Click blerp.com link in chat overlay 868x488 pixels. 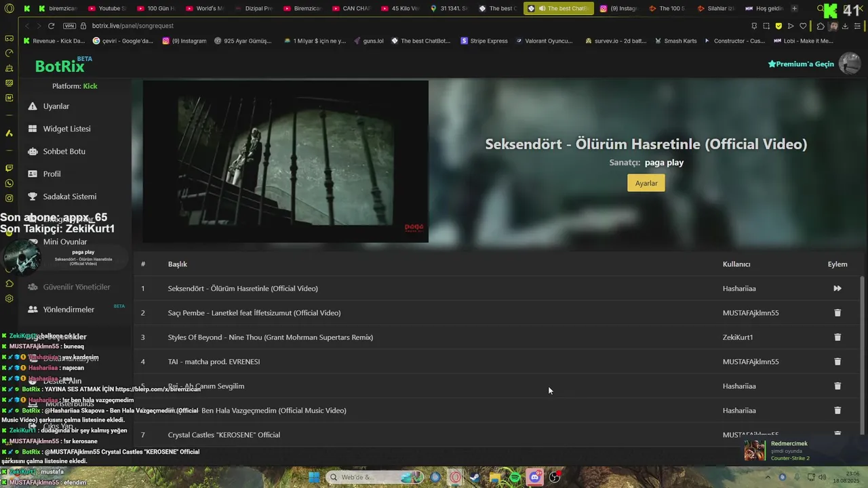157,389
